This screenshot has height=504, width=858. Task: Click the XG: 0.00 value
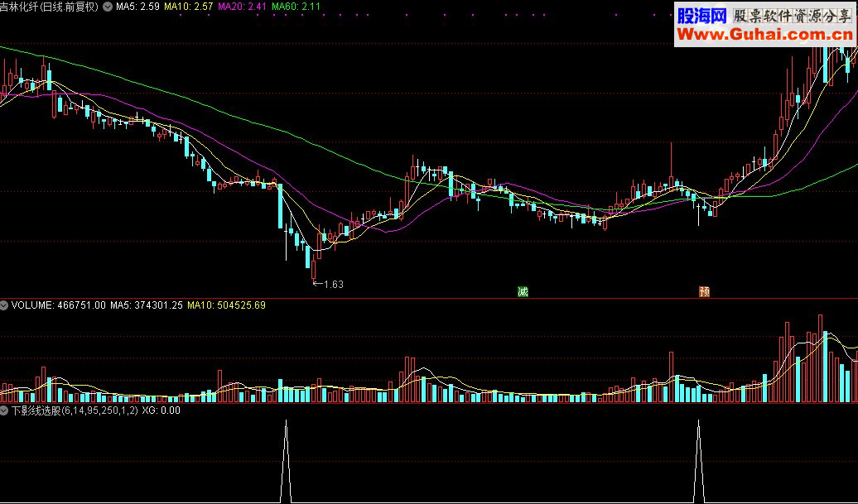point(161,410)
